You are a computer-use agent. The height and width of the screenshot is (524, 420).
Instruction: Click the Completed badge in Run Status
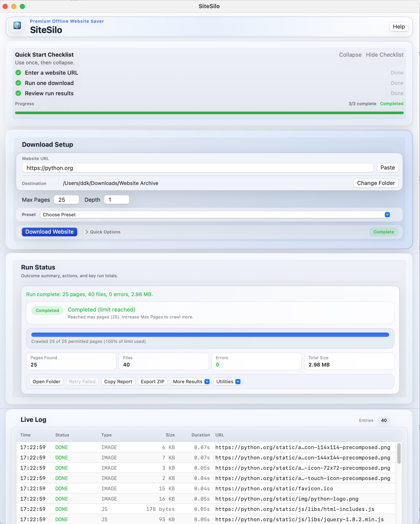[47, 310]
